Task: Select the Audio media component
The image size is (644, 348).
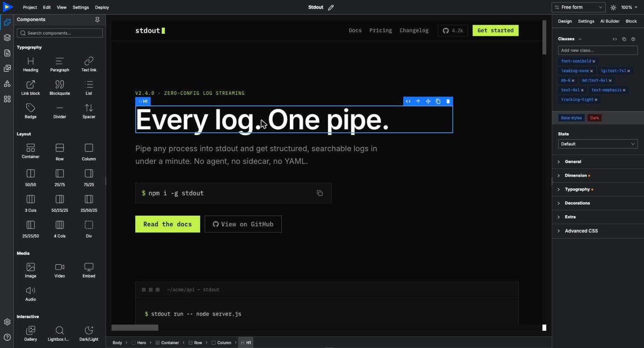Action: click(x=31, y=294)
